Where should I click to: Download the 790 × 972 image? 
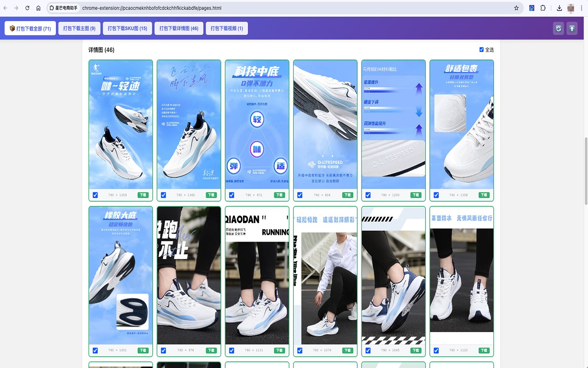point(279,195)
